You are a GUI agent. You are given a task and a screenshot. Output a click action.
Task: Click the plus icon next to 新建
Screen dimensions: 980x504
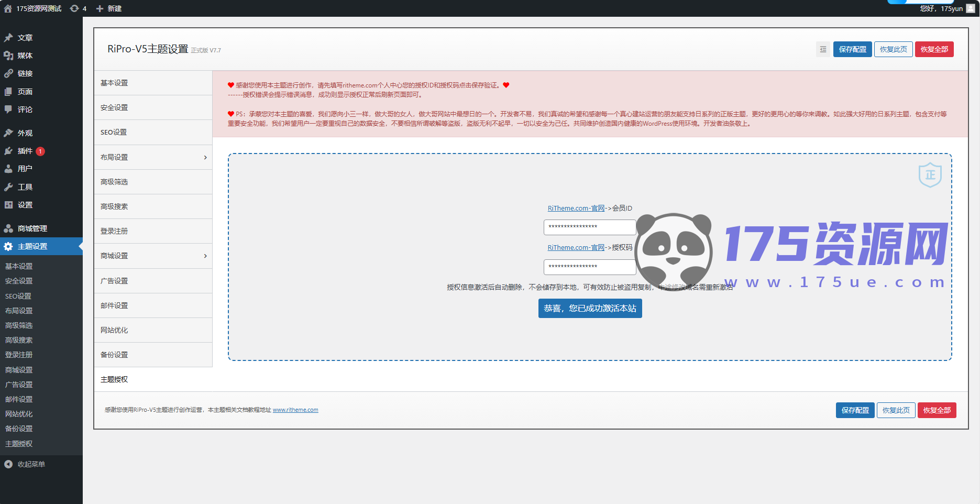pos(100,8)
